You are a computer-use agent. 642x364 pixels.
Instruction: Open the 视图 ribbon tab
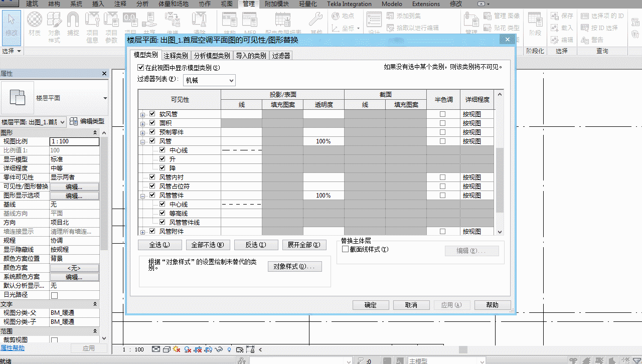(x=226, y=4)
